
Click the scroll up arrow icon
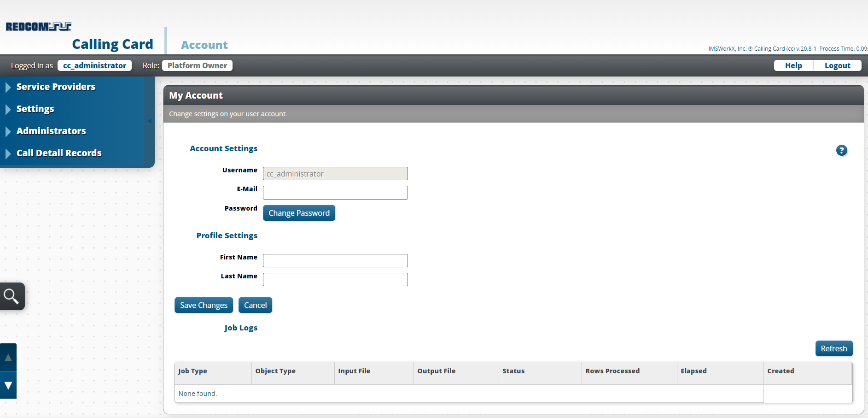(x=8, y=358)
